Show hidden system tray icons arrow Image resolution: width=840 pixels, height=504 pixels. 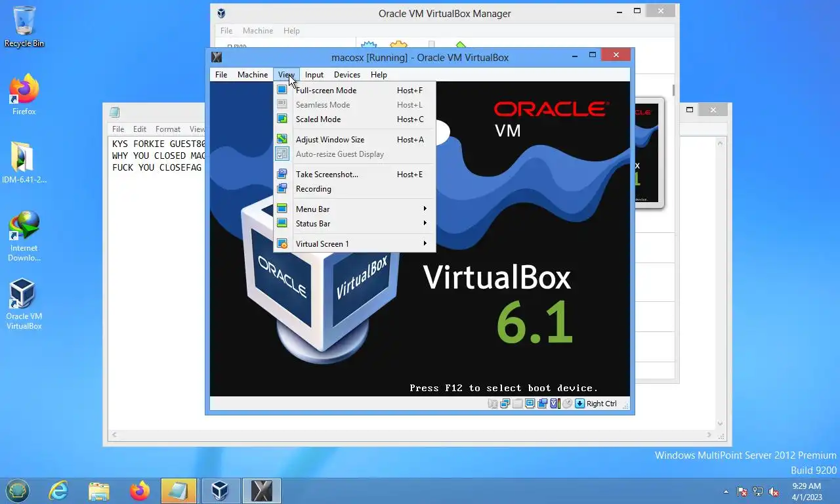pyautogui.click(x=726, y=492)
